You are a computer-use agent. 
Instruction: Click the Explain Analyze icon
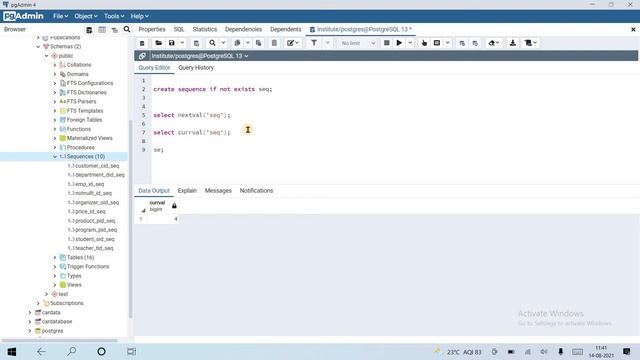437,43
